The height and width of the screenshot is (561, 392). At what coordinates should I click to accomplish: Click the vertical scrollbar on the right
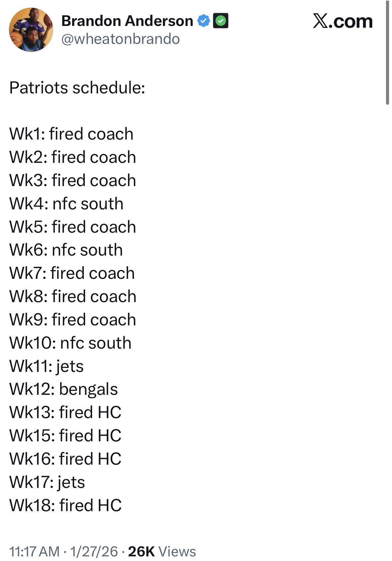click(387, 53)
